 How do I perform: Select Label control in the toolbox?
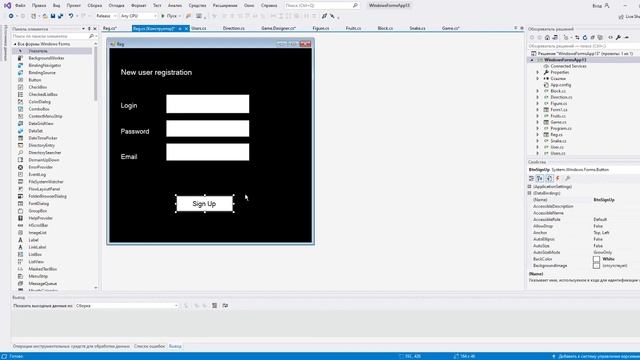(x=33, y=240)
